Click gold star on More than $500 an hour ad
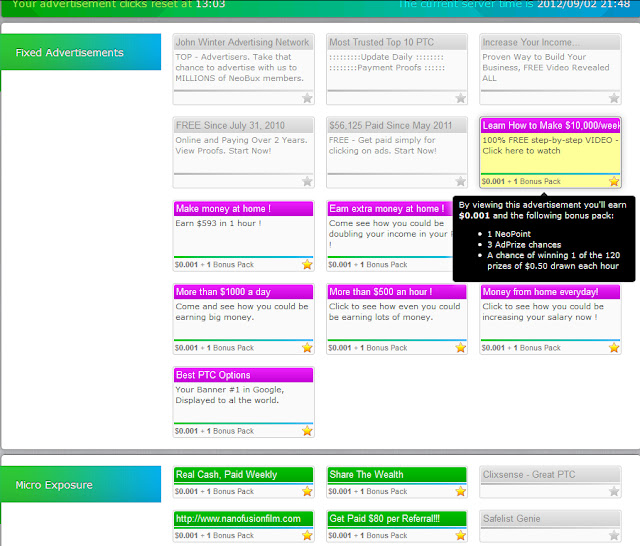This screenshot has height=546, width=640. pos(460,348)
